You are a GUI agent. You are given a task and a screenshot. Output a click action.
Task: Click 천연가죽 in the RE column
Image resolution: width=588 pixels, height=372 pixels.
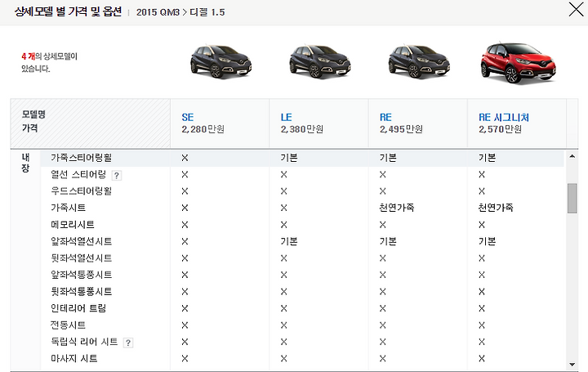[396, 208]
